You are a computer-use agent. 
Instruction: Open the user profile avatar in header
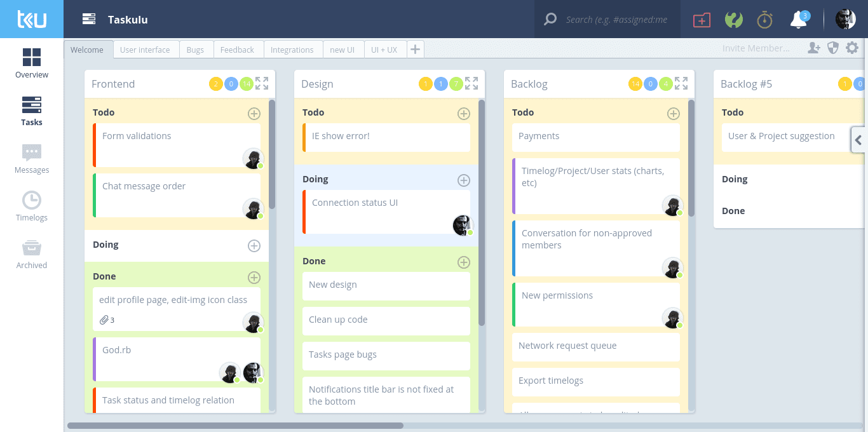[845, 19]
